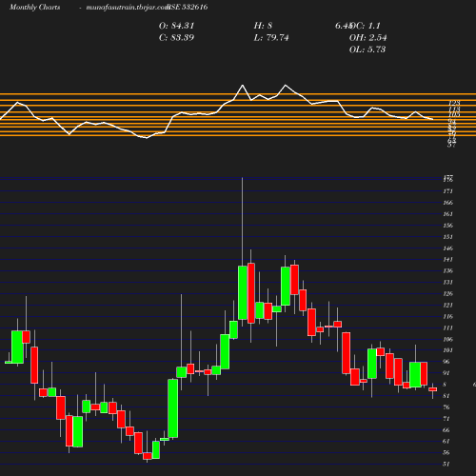Click the 91 price axis label

click(446, 373)
